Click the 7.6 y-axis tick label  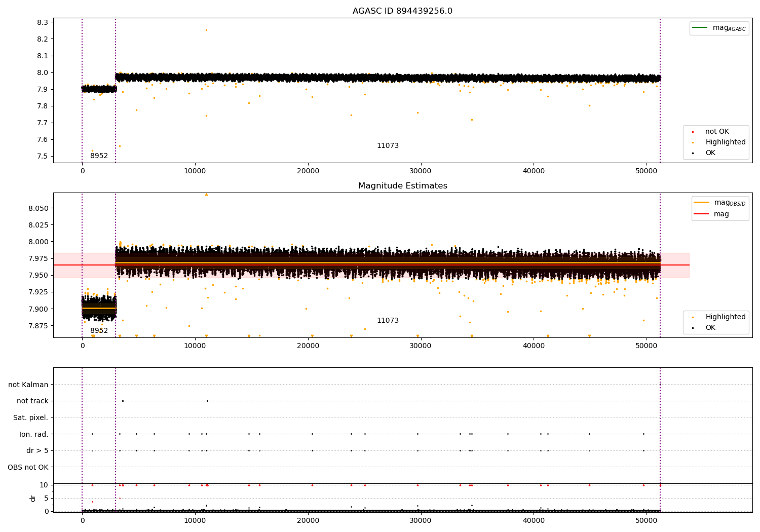click(43, 139)
